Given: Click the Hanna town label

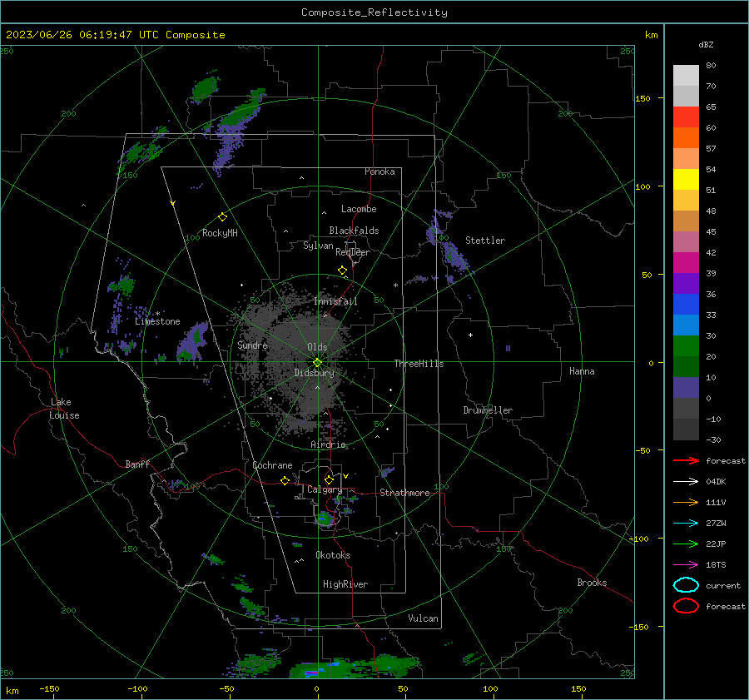Looking at the screenshot, I should 582,371.
